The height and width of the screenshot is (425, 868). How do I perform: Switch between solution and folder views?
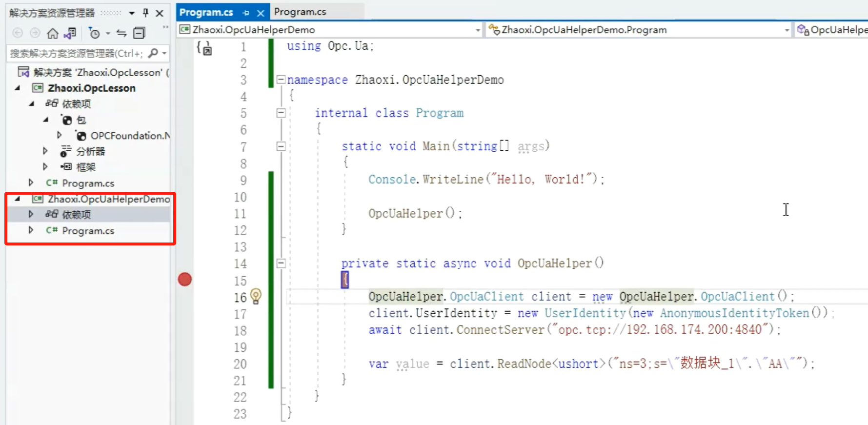[x=70, y=33]
